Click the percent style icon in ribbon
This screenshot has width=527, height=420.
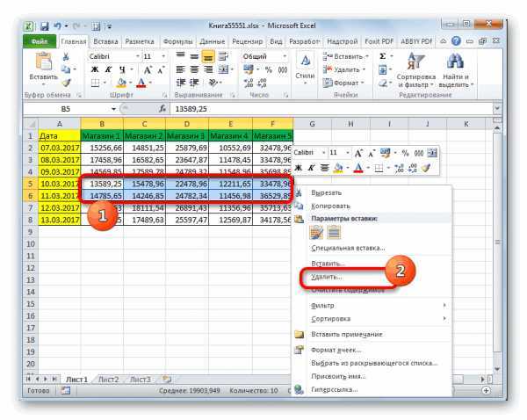(x=269, y=69)
